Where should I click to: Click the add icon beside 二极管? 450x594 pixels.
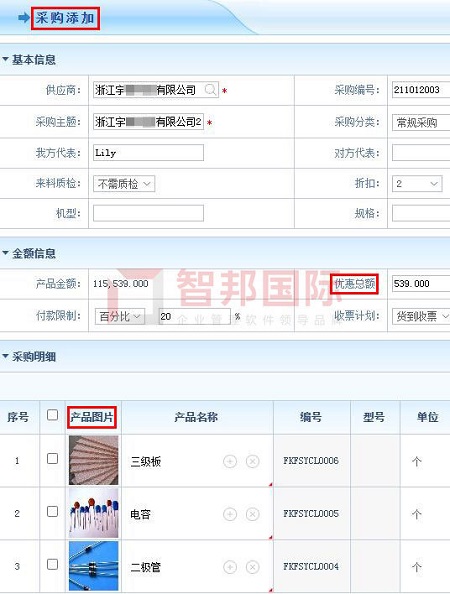[x=230, y=567]
